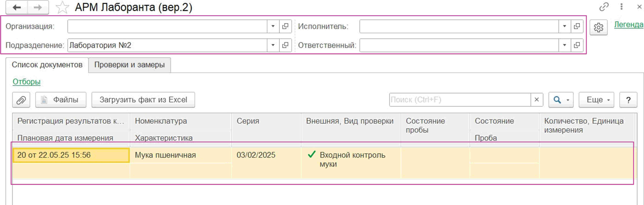
Task: Open the Легенда link
Action: pyautogui.click(x=629, y=24)
